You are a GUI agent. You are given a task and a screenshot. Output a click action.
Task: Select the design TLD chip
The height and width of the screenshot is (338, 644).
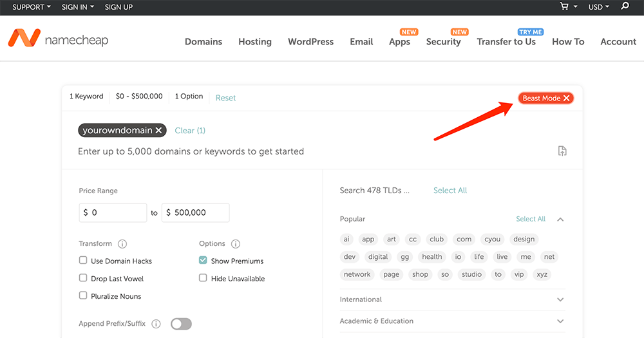click(524, 239)
